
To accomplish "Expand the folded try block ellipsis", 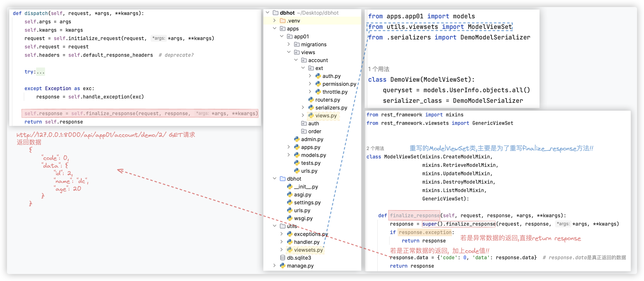I will tap(40, 72).
